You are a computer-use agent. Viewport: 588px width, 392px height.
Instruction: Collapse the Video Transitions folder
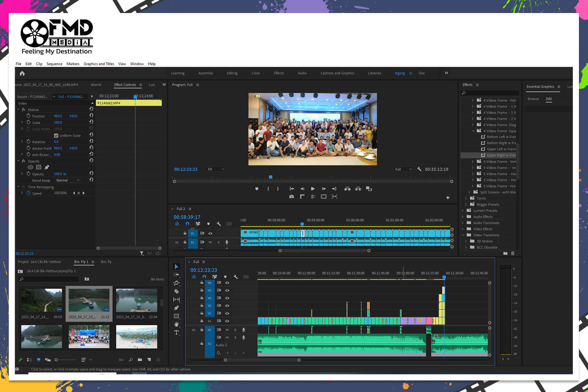(464, 235)
